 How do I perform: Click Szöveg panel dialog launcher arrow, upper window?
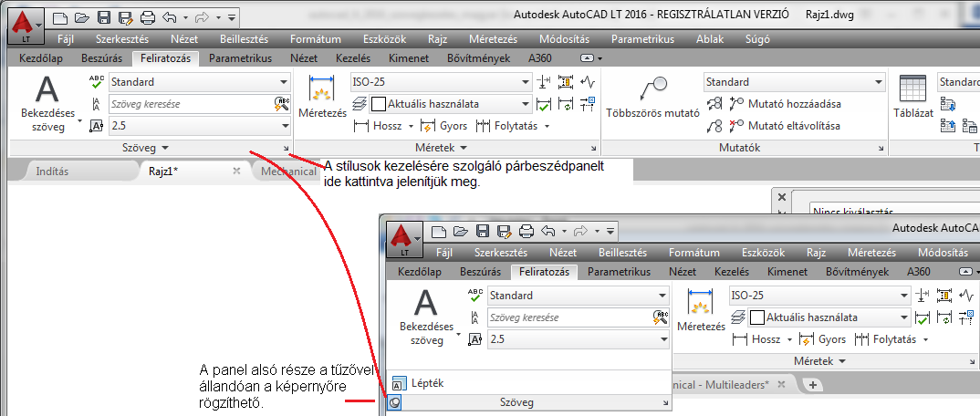[x=287, y=149]
